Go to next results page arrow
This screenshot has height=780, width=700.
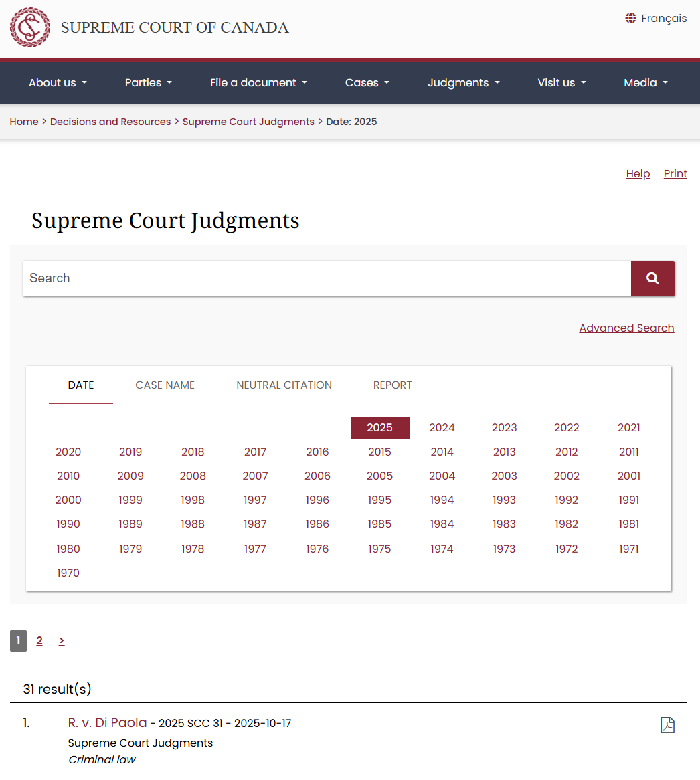[62, 641]
